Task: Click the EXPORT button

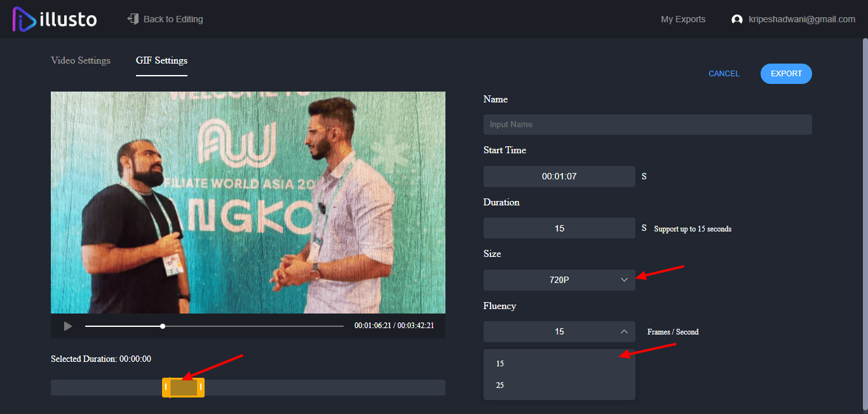Action: pos(786,74)
